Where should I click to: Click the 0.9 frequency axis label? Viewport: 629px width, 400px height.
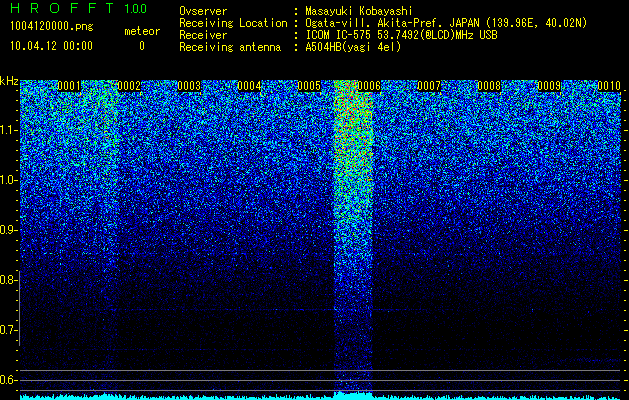pos(8,230)
